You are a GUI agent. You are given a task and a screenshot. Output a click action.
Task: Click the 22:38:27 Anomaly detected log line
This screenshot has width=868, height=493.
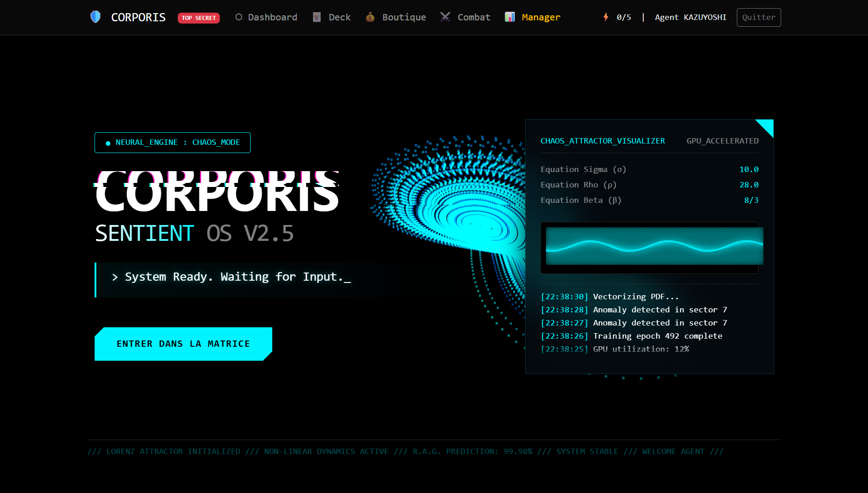pos(634,323)
